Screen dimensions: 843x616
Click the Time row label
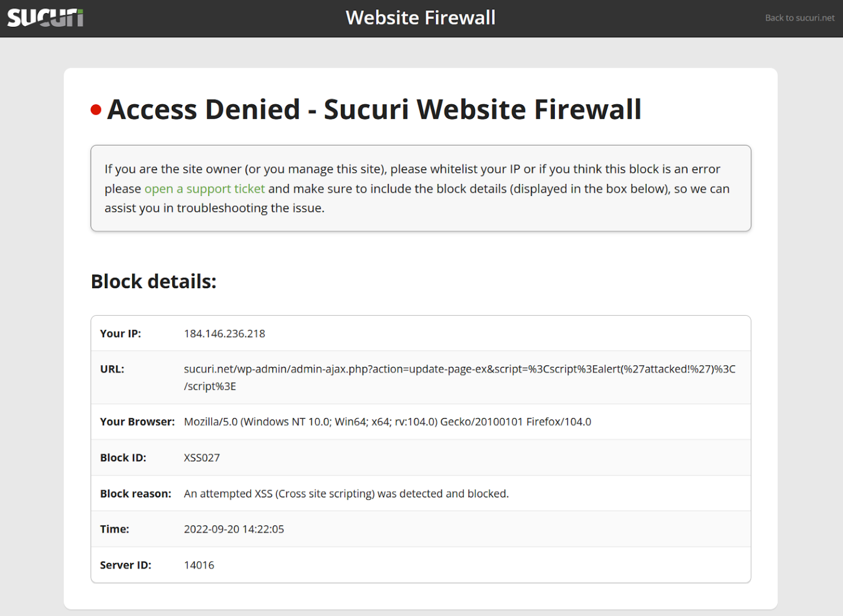click(114, 529)
